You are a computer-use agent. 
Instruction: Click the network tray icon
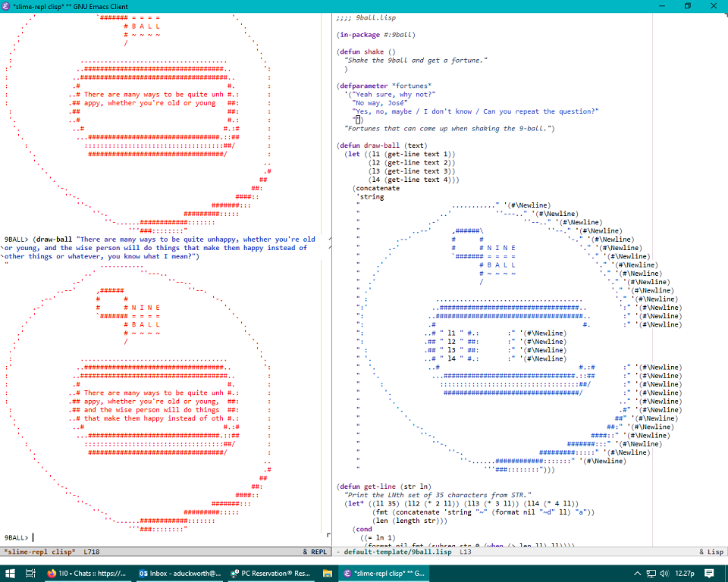pos(651,574)
